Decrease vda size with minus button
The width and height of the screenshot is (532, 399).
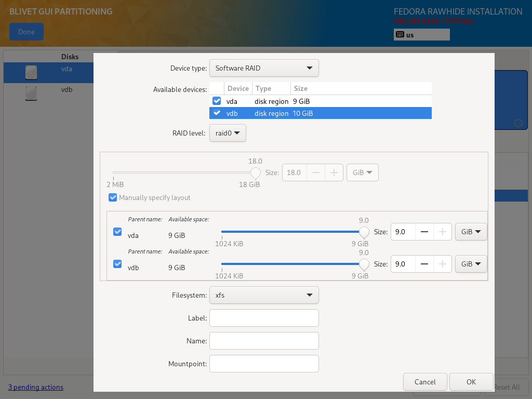[424, 232]
